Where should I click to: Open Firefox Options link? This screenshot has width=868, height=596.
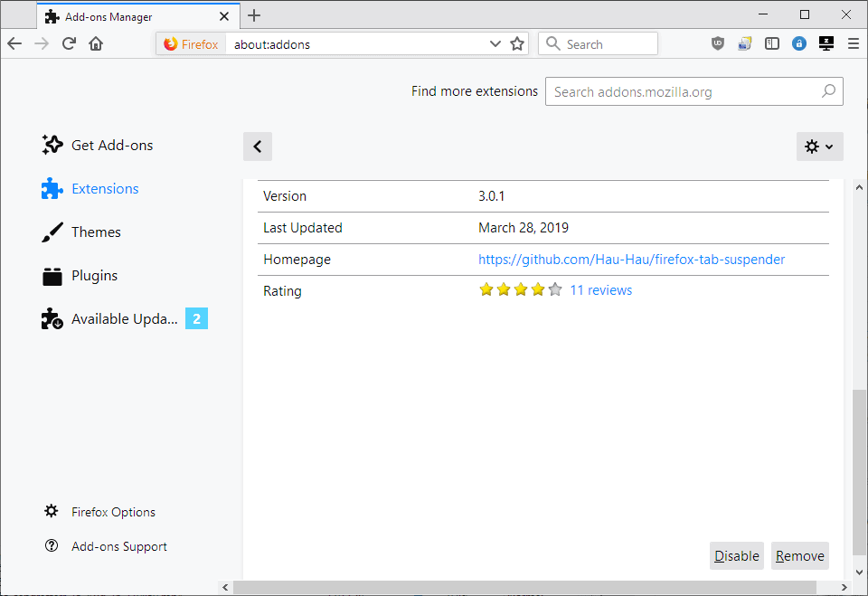[x=114, y=512]
